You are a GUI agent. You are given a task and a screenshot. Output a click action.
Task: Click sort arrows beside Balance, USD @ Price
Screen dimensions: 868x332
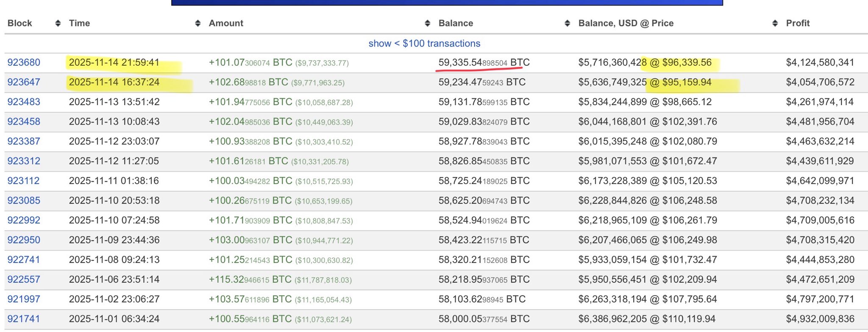(775, 23)
